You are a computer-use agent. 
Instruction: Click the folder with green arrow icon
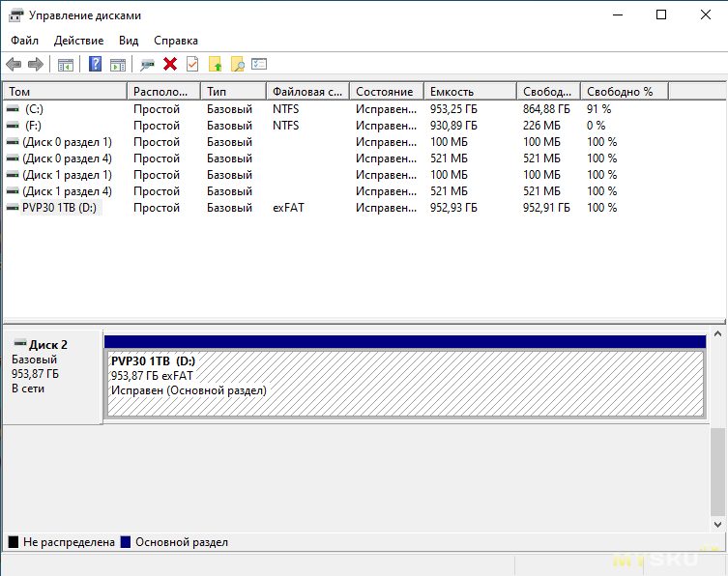pyautogui.click(x=215, y=65)
